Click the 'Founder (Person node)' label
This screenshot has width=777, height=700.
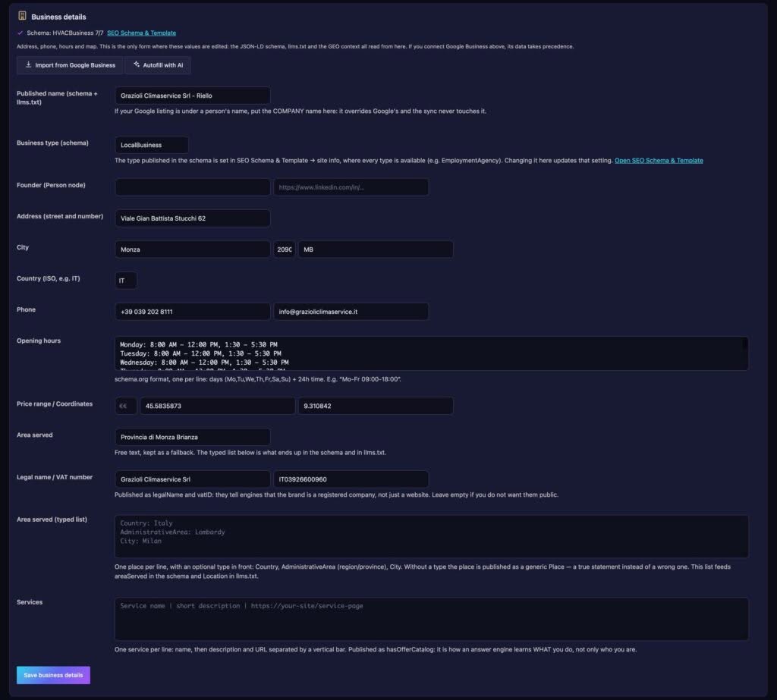pyautogui.click(x=51, y=185)
